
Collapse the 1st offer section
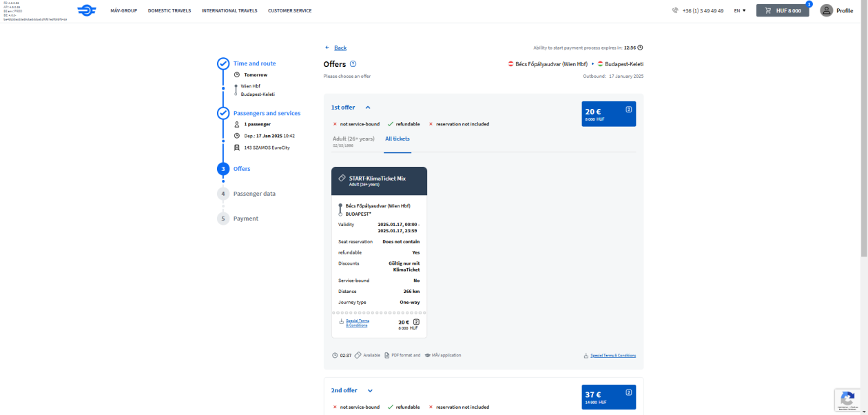[368, 108]
